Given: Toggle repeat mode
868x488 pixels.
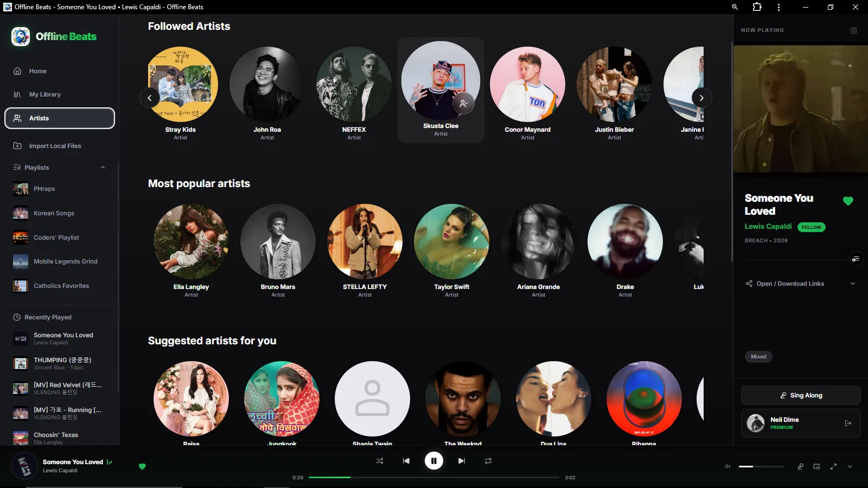Looking at the screenshot, I should coord(488,461).
